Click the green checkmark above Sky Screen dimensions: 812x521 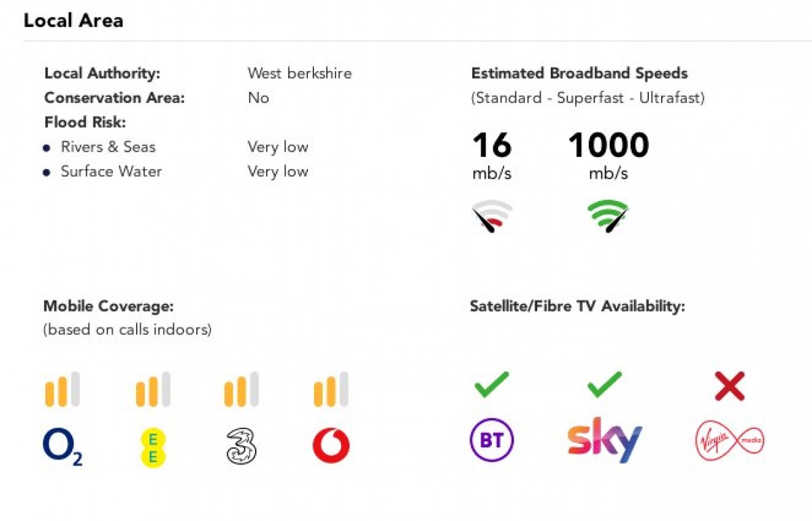[604, 385]
